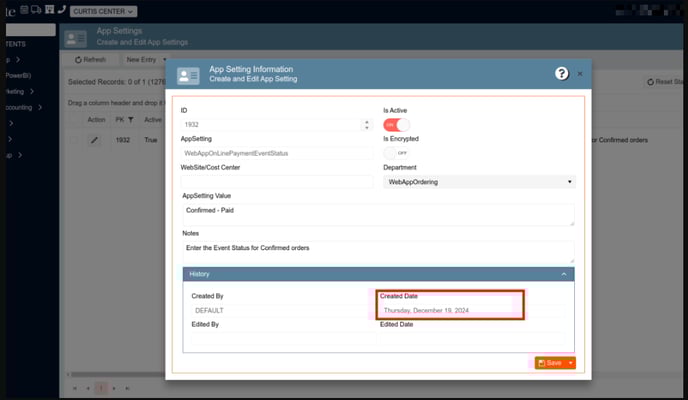This screenshot has width=688, height=400.
Task: Click the calendar icon in top bar
Action: (24, 9)
